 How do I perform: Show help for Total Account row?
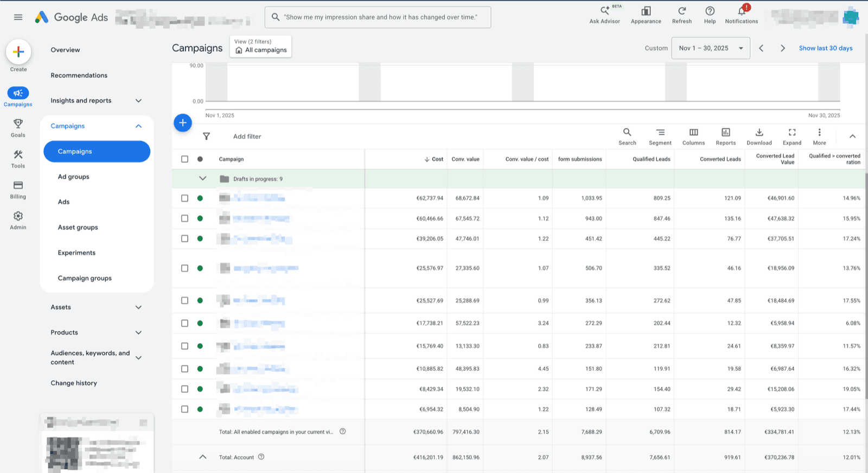click(x=261, y=457)
